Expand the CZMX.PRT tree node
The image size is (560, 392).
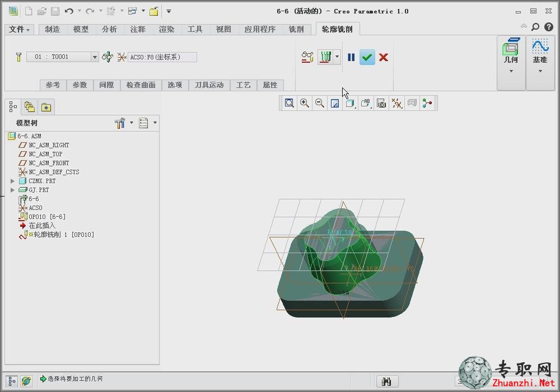(12, 181)
